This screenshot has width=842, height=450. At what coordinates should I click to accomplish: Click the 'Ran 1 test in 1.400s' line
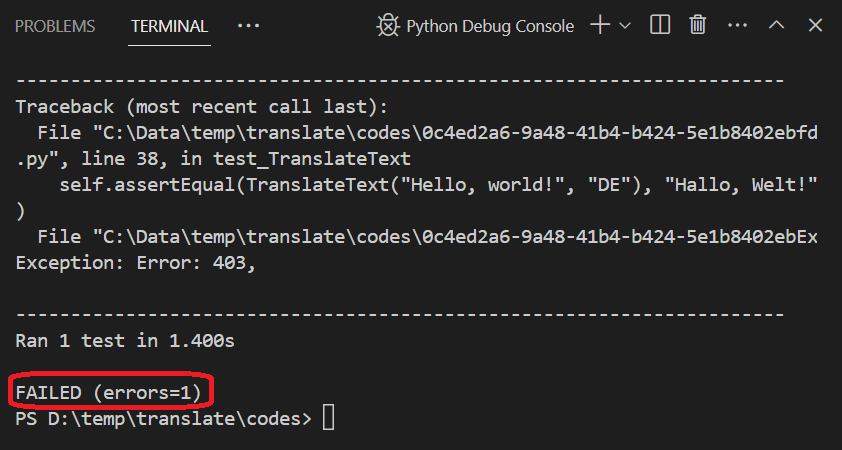(x=125, y=340)
